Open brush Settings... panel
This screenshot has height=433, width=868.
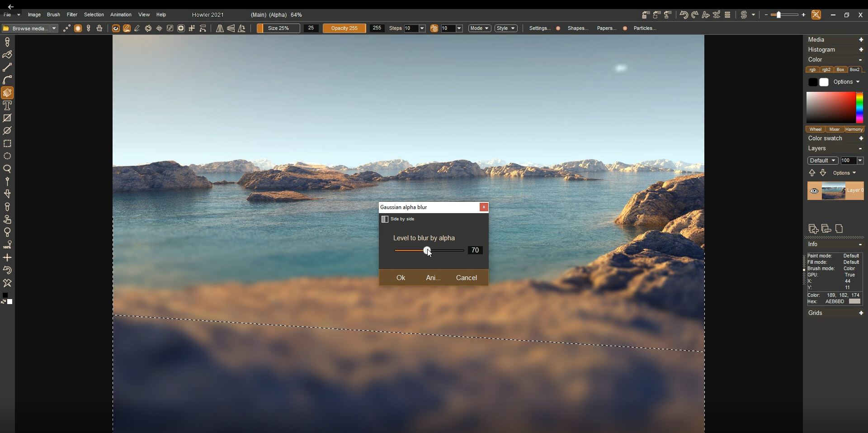click(540, 28)
